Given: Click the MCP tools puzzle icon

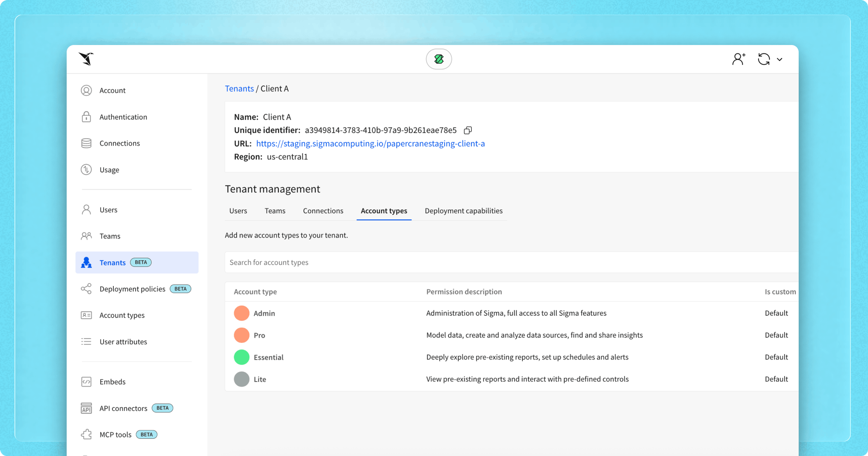Looking at the screenshot, I should pyautogui.click(x=86, y=435).
